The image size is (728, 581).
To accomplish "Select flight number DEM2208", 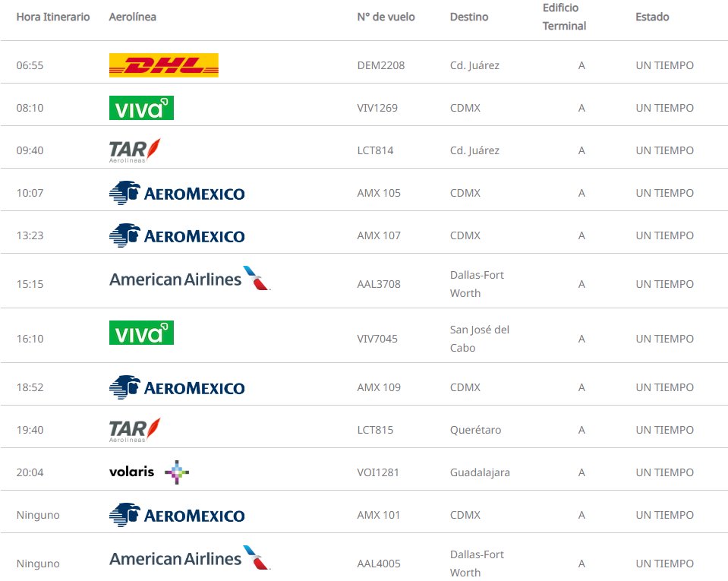I will 381,65.
